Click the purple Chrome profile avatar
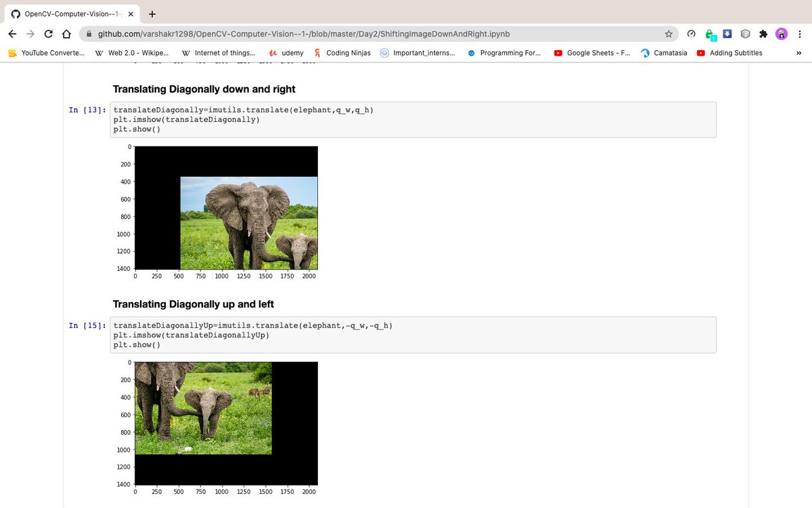This screenshot has width=812, height=508. [782, 33]
